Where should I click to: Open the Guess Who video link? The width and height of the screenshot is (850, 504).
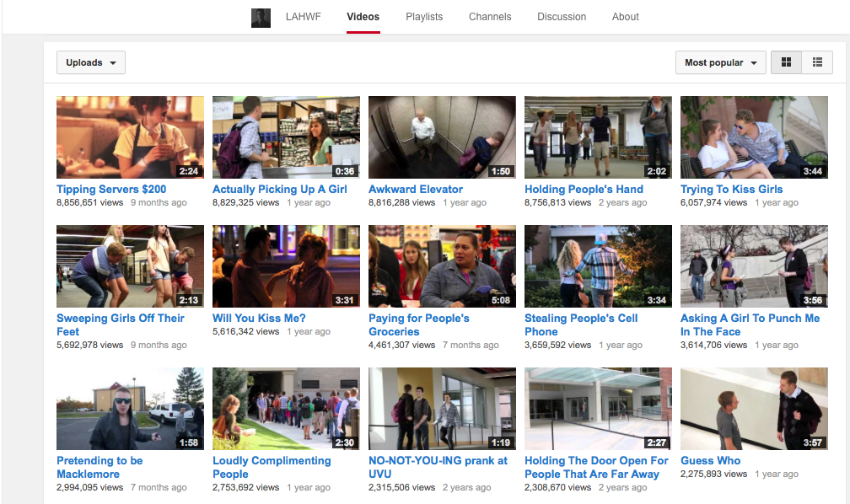pyautogui.click(x=710, y=461)
